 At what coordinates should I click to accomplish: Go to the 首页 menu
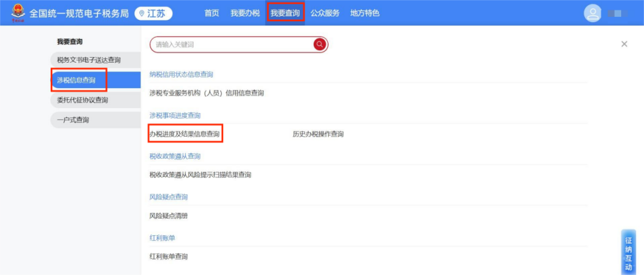211,13
